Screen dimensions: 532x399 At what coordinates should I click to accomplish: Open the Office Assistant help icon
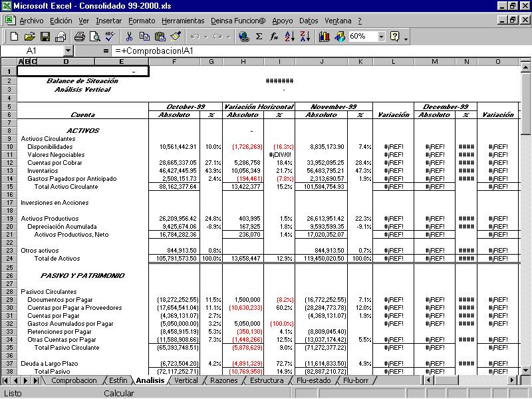[x=394, y=37]
